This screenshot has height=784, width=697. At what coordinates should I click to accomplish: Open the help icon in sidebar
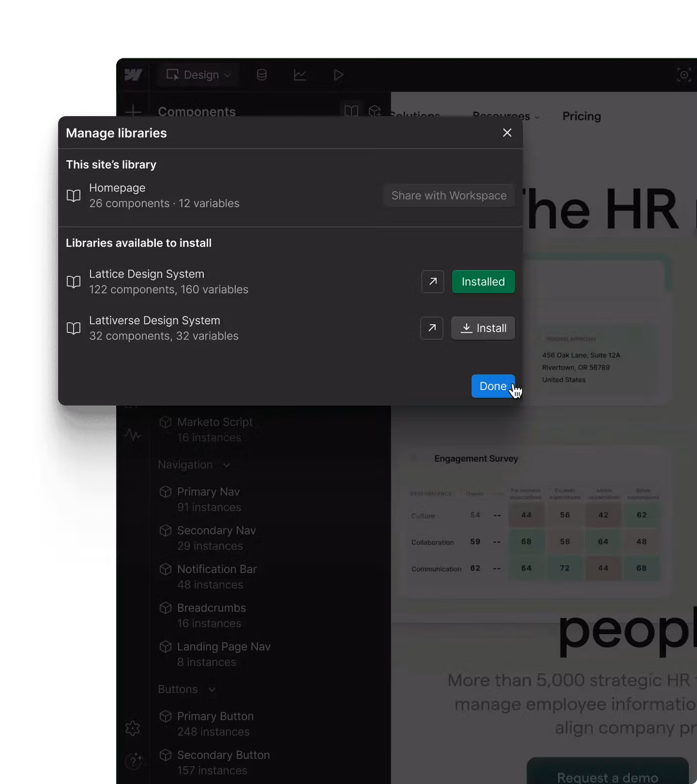[133, 761]
